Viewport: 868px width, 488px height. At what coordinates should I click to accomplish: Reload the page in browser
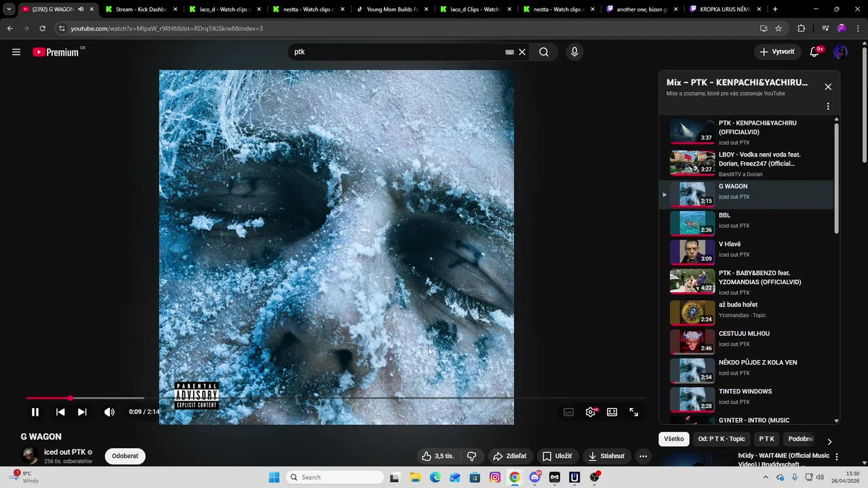point(42,28)
